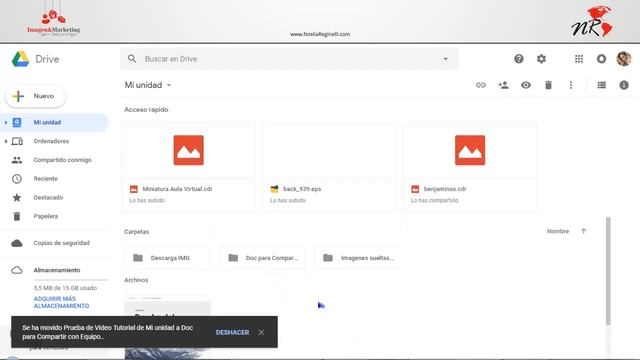The height and width of the screenshot is (360, 640).
Task: Click Copias de seguridad cloud icon
Action: pyautogui.click(x=17, y=243)
